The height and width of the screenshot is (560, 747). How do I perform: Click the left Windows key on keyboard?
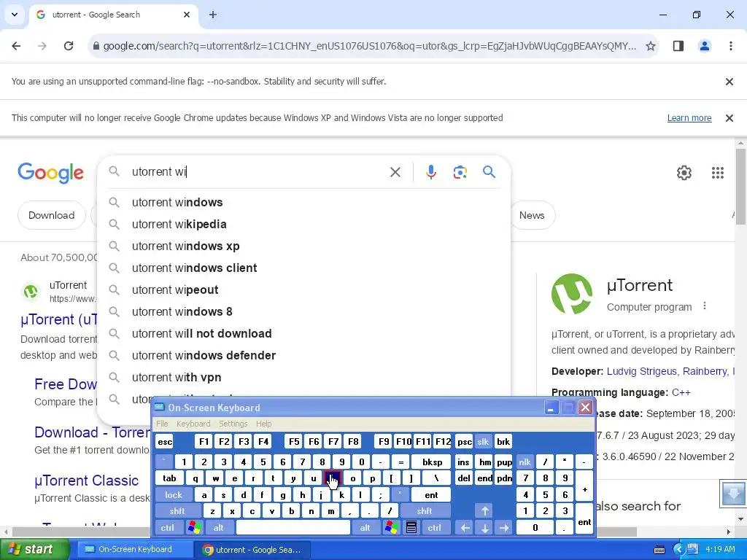click(x=194, y=527)
